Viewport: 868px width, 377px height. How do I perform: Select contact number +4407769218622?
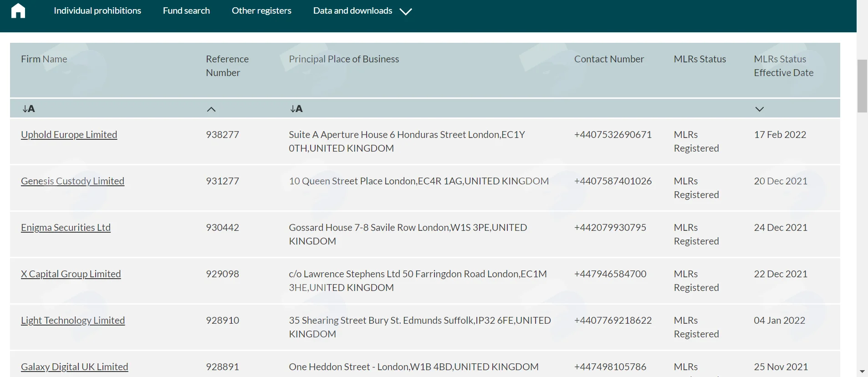coord(613,321)
